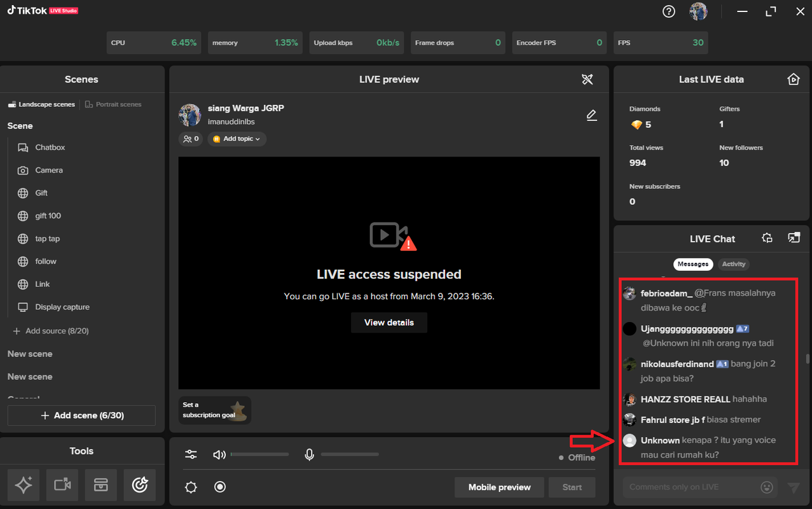Adjust the microphone volume slider
The width and height of the screenshot is (812, 509).
(350, 454)
